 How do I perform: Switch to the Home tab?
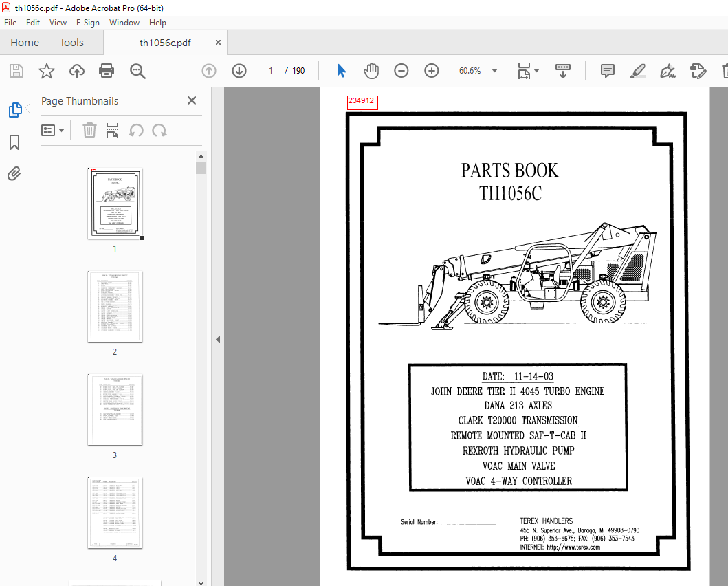coord(25,42)
